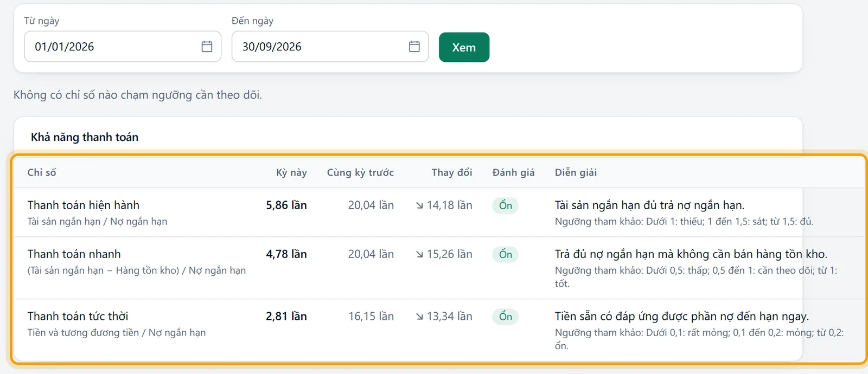This screenshot has height=374, width=868.
Task: Click the explanation Tài sản ngắn hạn đủ trả
Action: (649, 205)
